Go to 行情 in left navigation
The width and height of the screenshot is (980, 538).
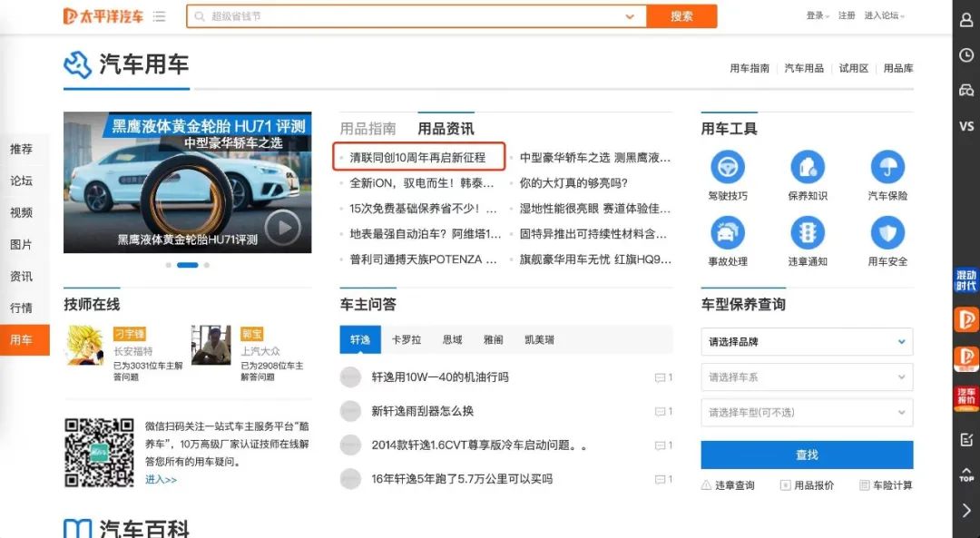tap(21, 308)
